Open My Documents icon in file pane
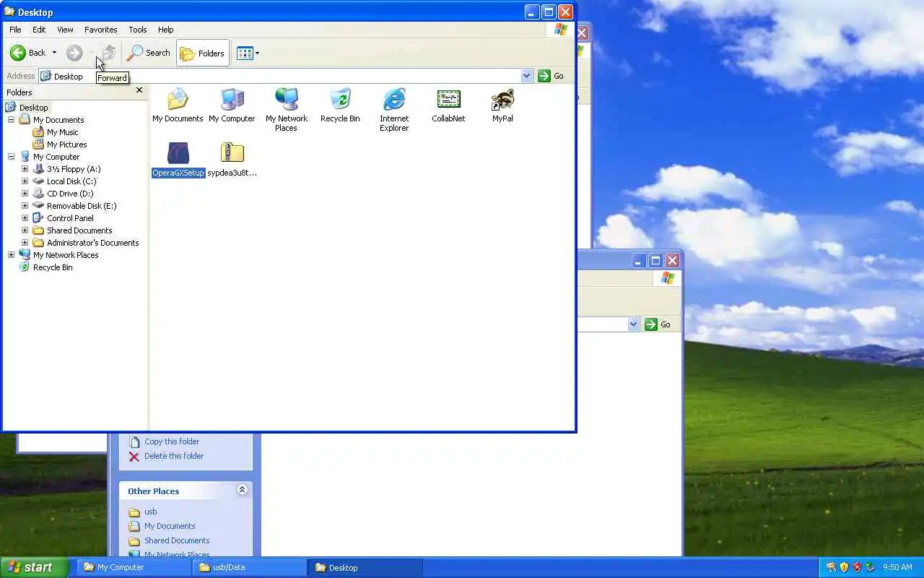This screenshot has width=924, height=578. [x=178, y=105]
